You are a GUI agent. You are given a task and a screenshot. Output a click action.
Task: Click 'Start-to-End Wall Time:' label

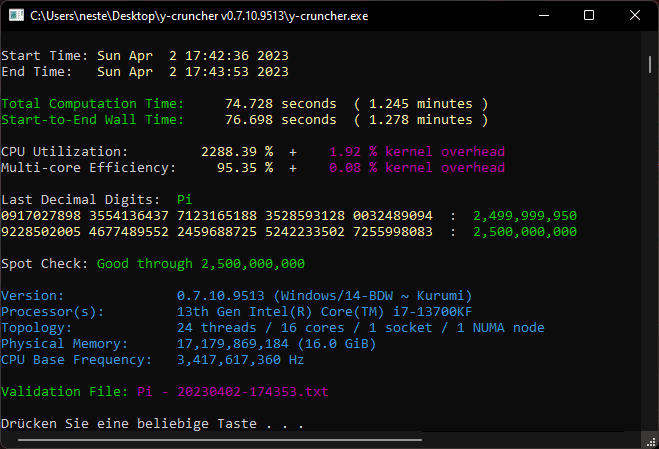point(93,119)
